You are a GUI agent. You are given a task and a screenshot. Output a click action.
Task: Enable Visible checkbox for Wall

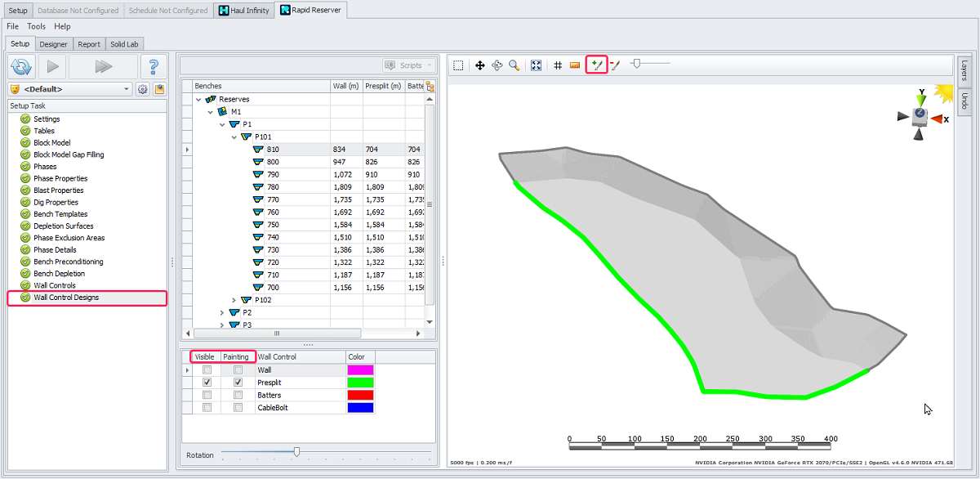pyautogui.click(x=207, y=370)
